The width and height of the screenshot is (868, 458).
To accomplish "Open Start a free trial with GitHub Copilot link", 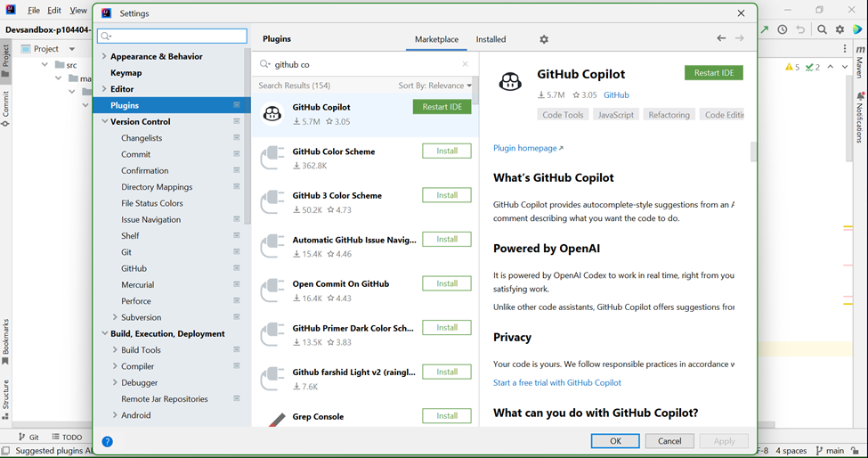I will coord(557,382).
